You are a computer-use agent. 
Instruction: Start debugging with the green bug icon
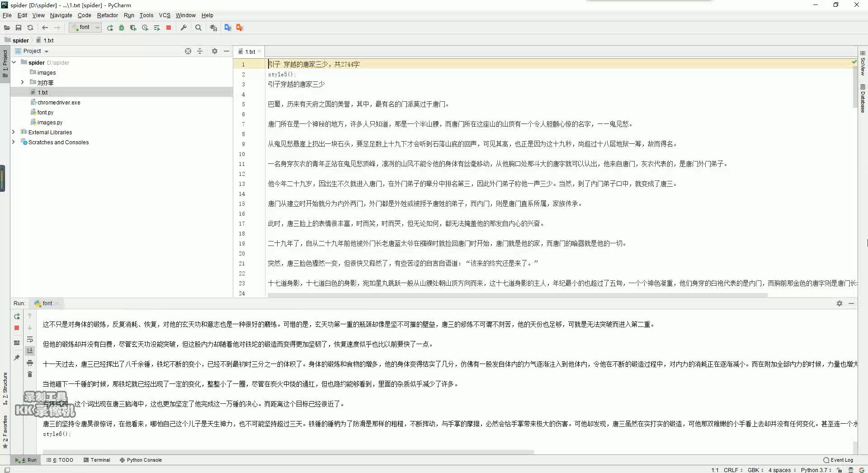(x=121, y=28)
